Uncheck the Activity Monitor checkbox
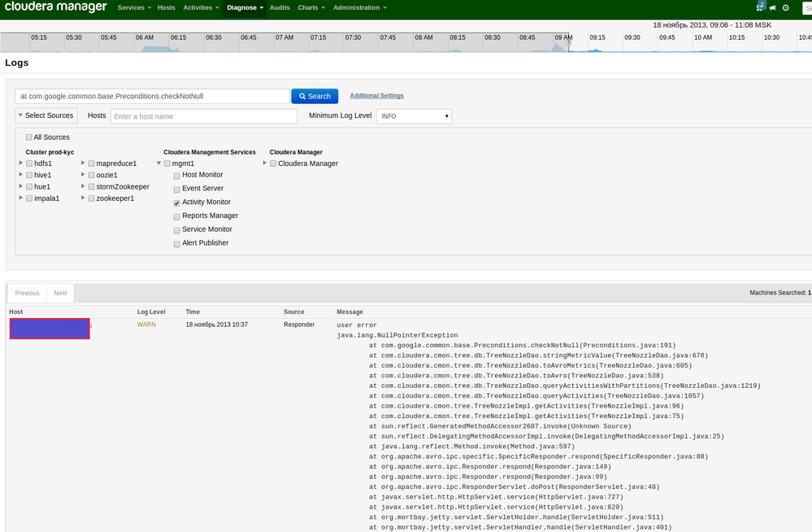The height and width of the screenshot is (532, 812). [176, 203]
